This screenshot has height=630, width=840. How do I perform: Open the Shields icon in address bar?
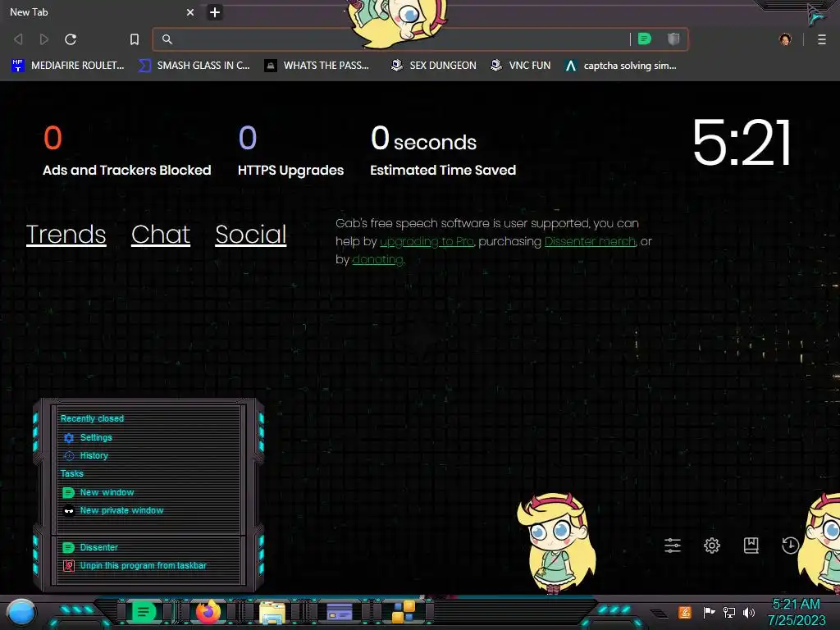673,39
